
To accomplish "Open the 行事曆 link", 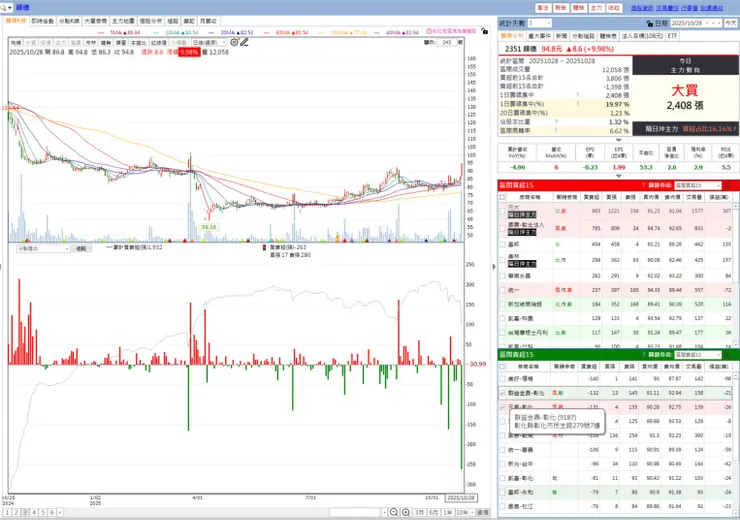I will pos(689,8).
